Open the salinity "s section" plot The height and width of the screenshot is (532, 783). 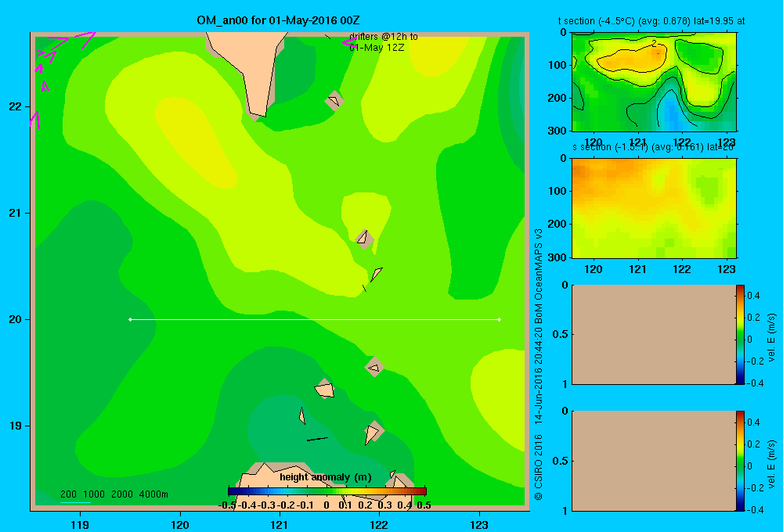654,208
